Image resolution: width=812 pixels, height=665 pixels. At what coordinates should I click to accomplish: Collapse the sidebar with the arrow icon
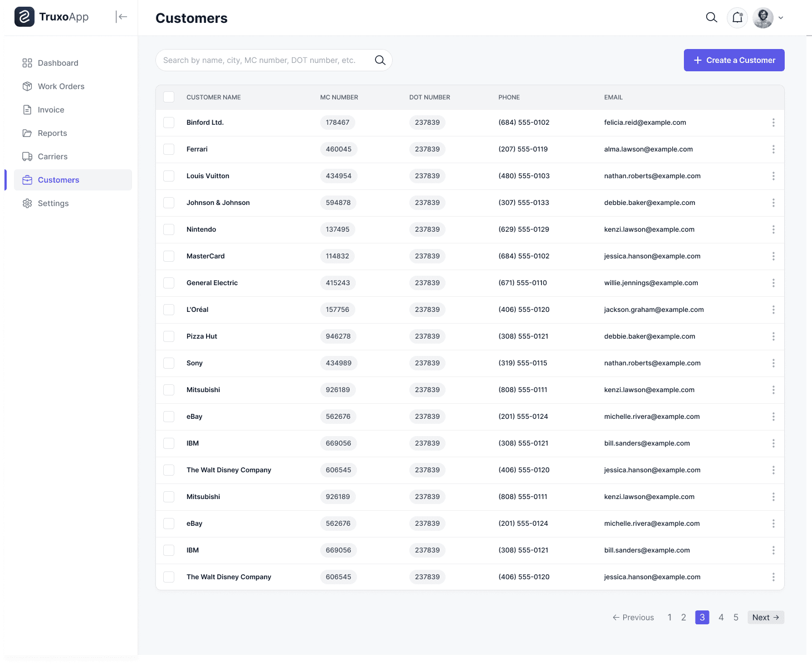[121, 17]
